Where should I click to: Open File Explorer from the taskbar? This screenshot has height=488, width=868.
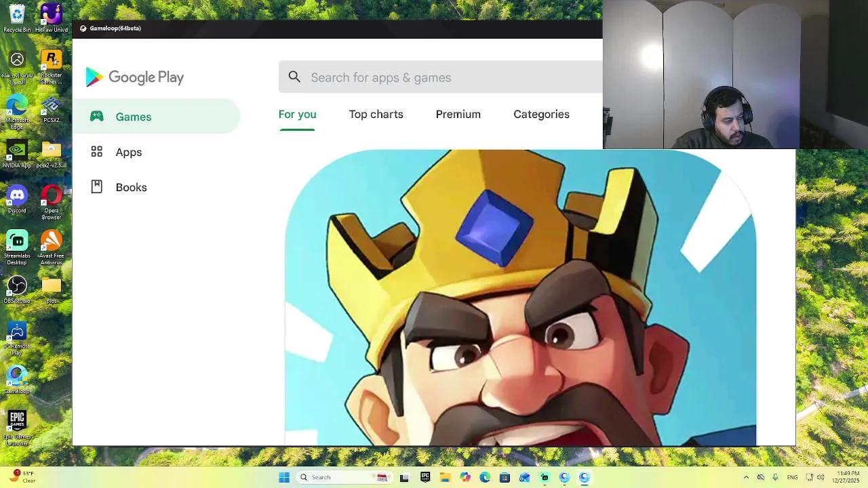coord(445,477)
